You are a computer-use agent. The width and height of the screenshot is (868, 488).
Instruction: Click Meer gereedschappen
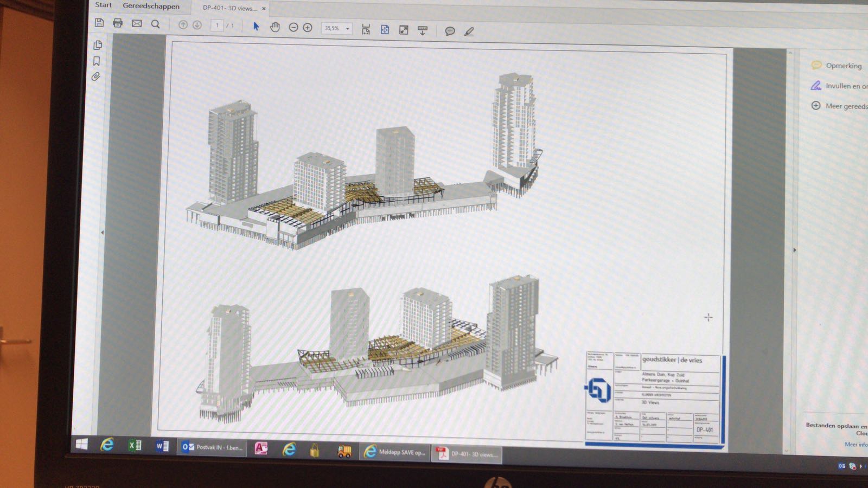[840, 106]
